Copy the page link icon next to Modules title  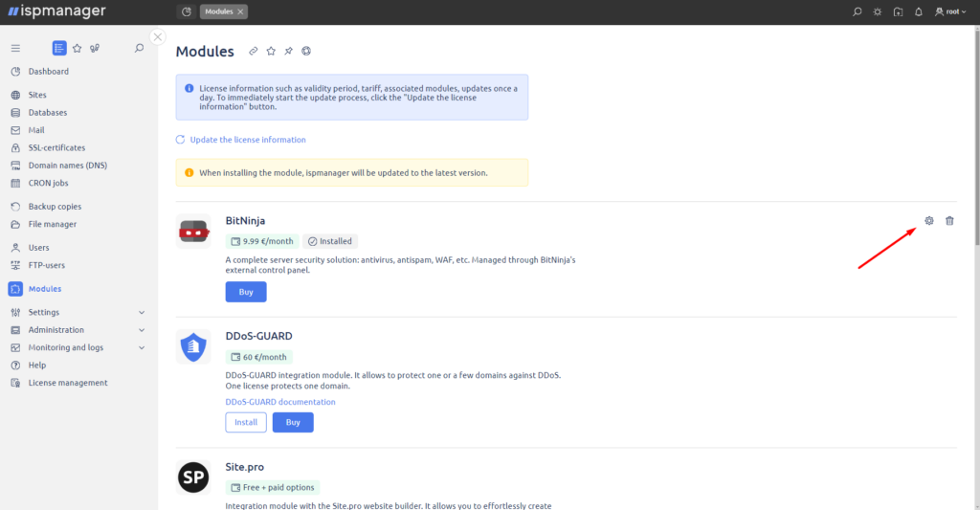point(253,52)
